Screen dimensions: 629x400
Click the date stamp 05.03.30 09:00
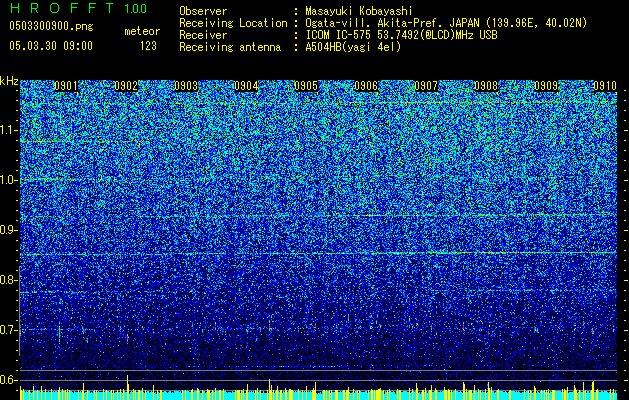point(51,46)
